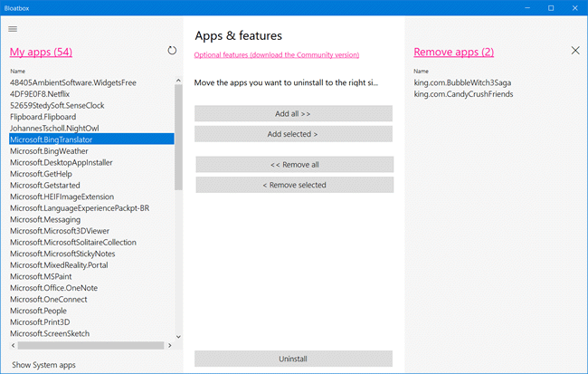Select Flipboard.Flipboard app
Viewport: 588px width, 374px height.
[91, 117]
